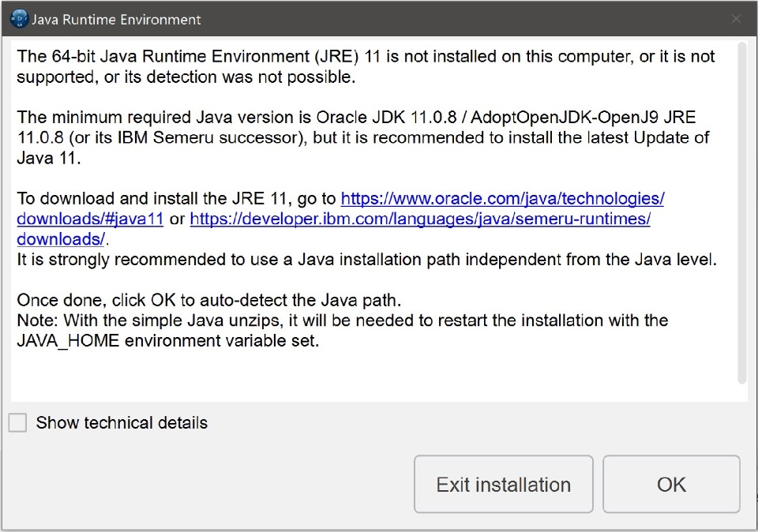
Task: Follow the "downloads/#java11" link portion
Action: pos(90,219)
